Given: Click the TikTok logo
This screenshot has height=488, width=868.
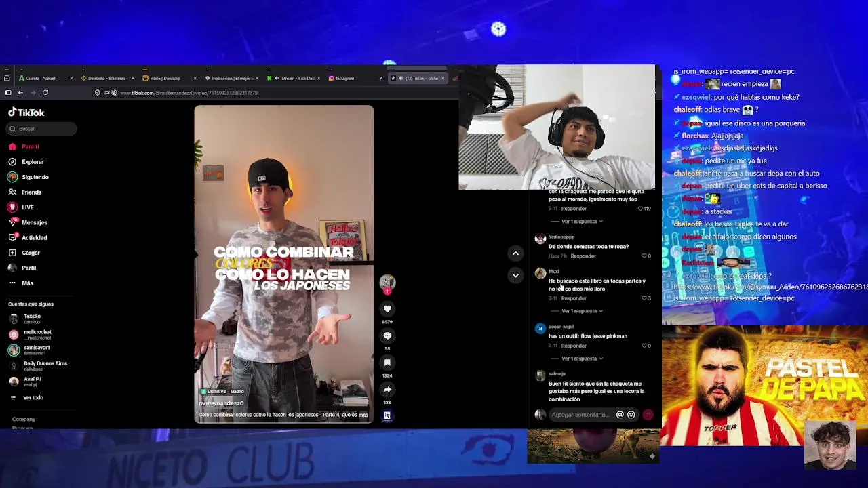Looking at the screenshot, I should (26, 113).
